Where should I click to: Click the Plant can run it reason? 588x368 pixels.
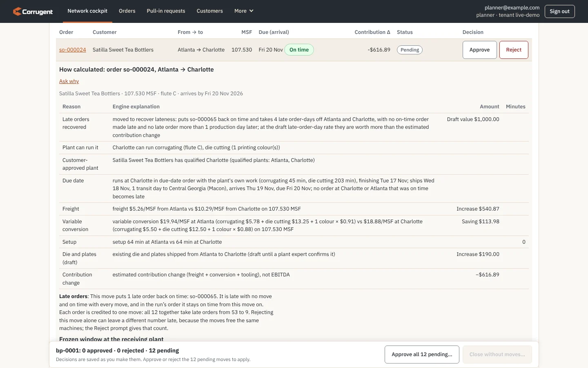click(x=80, y=148)
